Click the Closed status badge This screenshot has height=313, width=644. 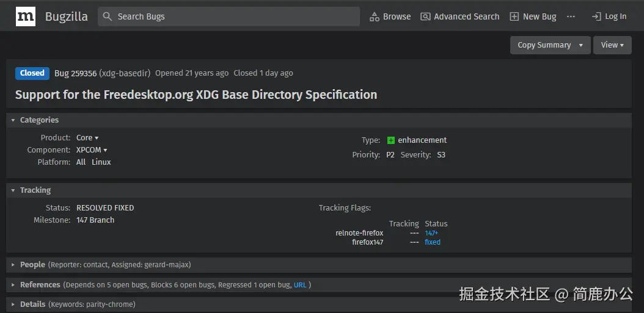(32, 73)
